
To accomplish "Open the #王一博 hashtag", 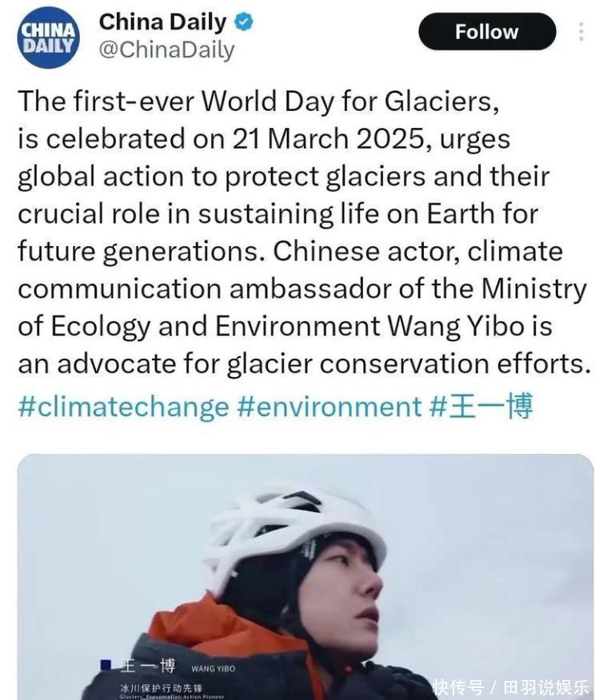I will (481, 407).
